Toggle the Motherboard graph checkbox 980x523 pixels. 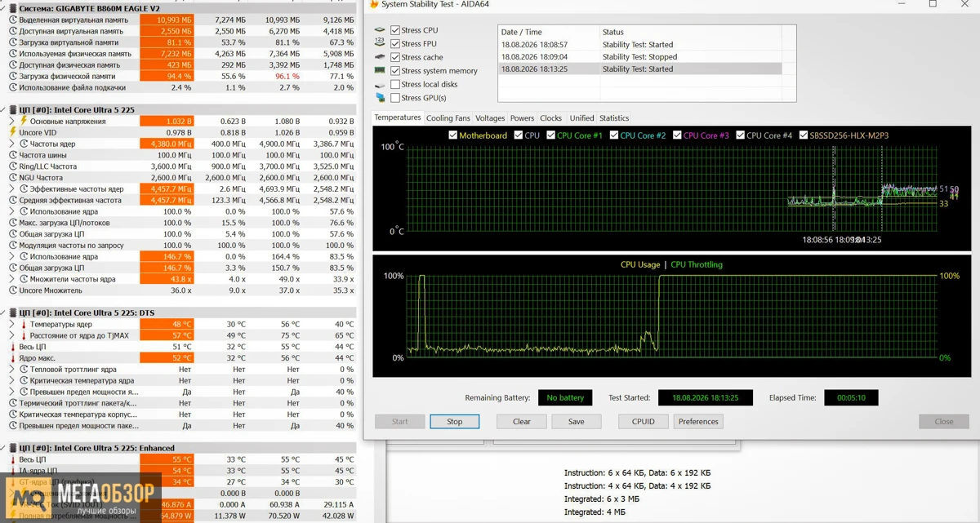click(453, 135)
